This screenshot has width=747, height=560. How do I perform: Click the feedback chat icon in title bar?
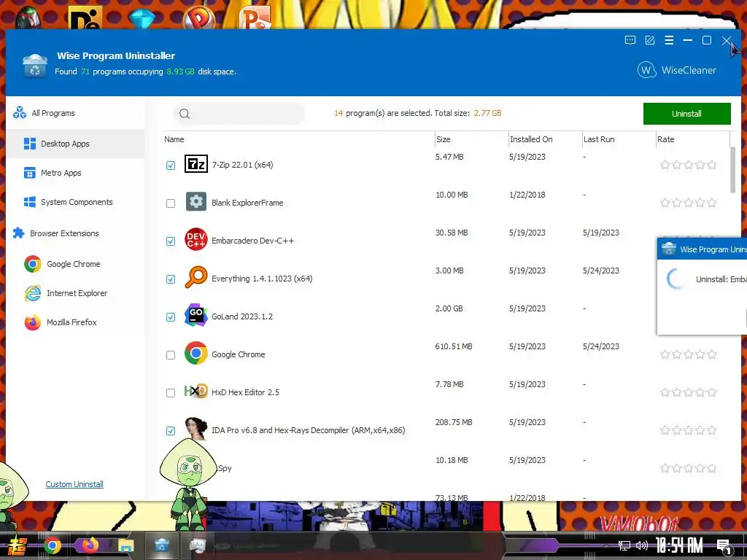click(x=630, y=41)
